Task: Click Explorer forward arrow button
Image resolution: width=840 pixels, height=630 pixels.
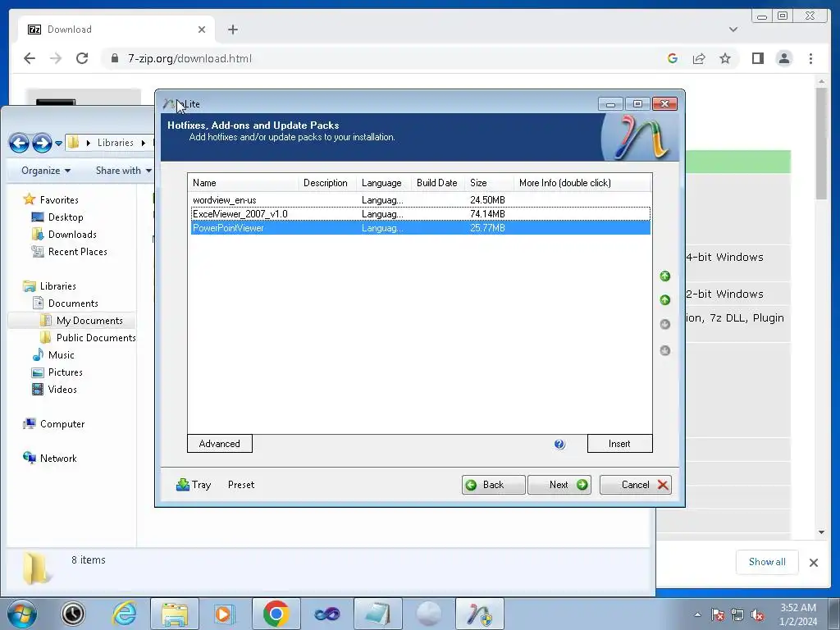Action: (42, 143)
